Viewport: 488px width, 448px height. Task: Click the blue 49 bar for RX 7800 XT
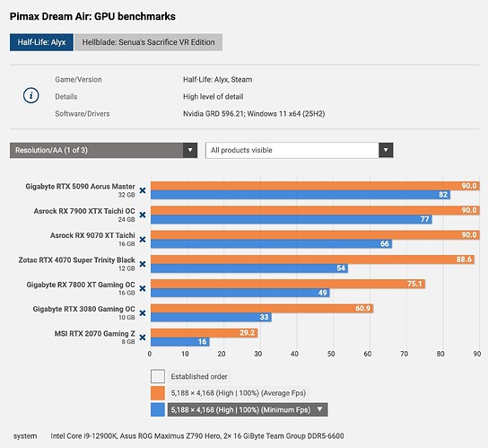(240, 293)
